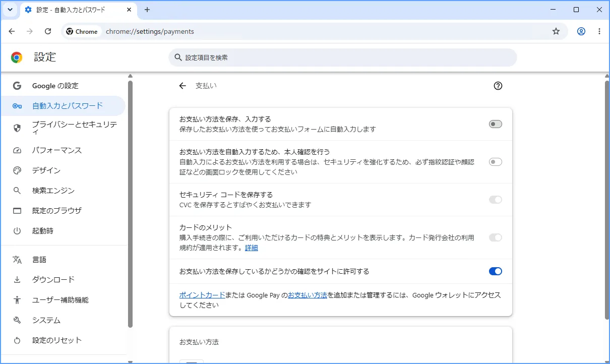Click the address bar URL

(150, 31)
